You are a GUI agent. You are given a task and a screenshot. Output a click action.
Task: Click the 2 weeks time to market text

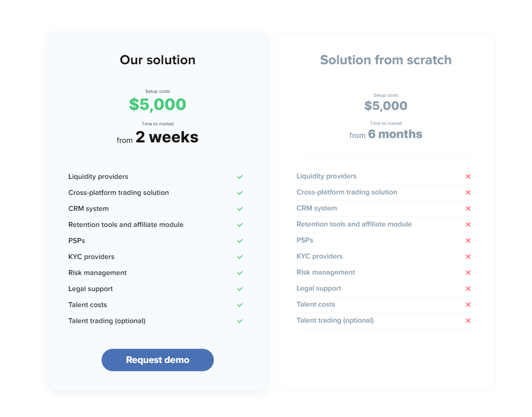[167, 137]
